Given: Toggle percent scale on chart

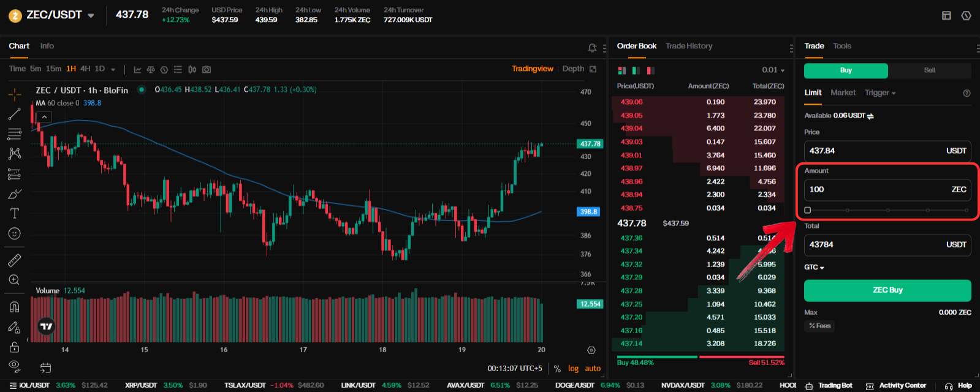Looking at the screenshot, I should click(557, 369).
